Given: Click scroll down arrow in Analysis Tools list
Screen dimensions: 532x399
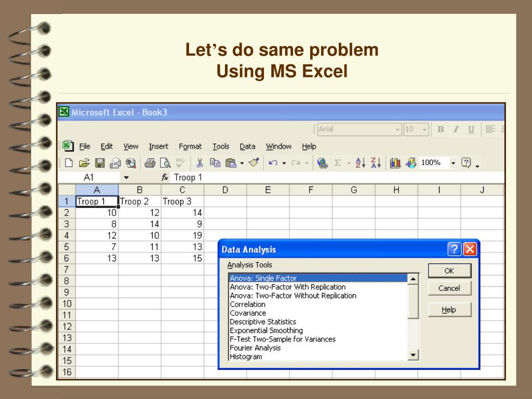Looking at the screenshot, I should tap(413, 355).
